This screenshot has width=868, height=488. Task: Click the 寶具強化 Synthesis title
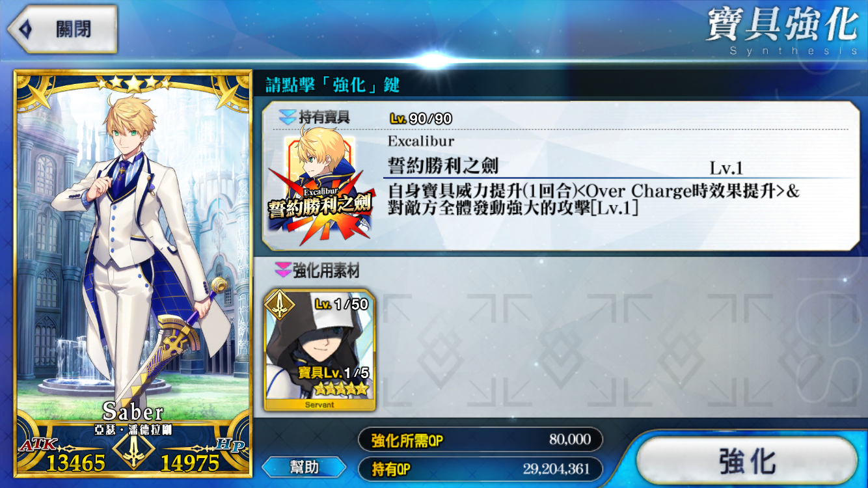[x=782, y=30]
